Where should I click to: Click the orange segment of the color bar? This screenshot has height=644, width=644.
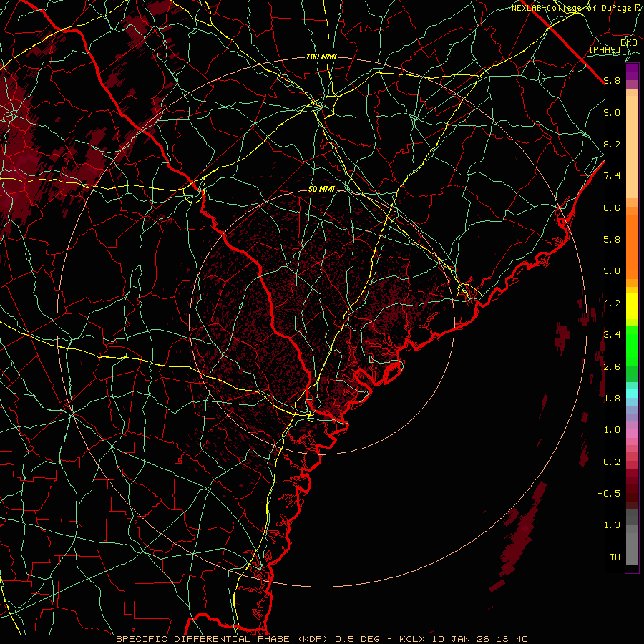click(632, 246)
